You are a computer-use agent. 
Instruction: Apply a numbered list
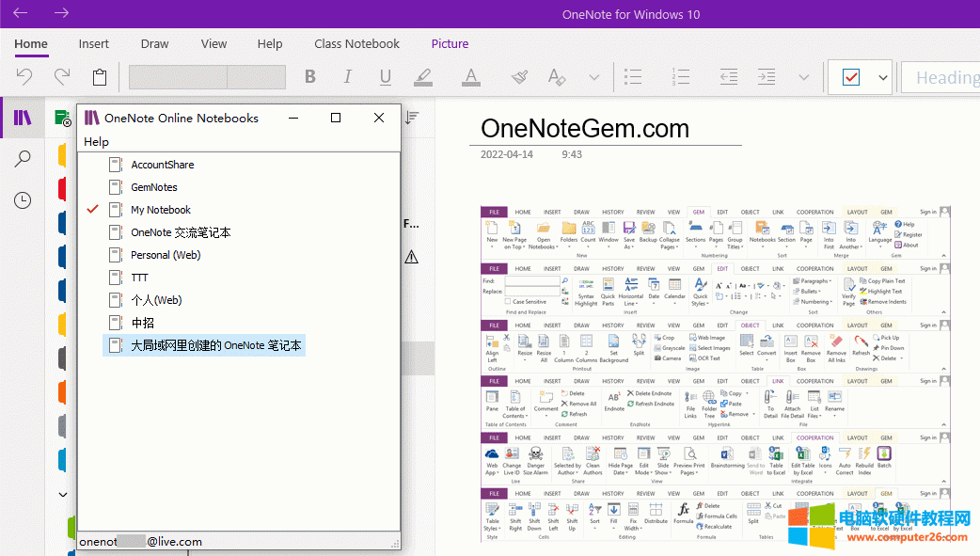coord(681,77)
